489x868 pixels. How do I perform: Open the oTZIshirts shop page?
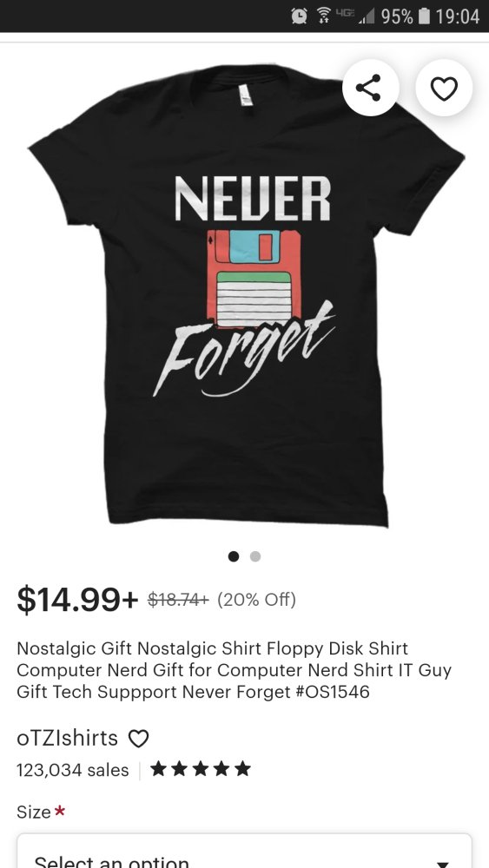coord(67,738)
